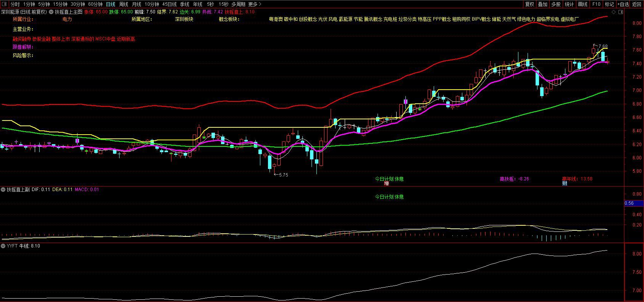This screenshot has height=302, width=644.
Task: Click the 限售解禁 label
Action: pyautogui.click(x=23, y=47)
